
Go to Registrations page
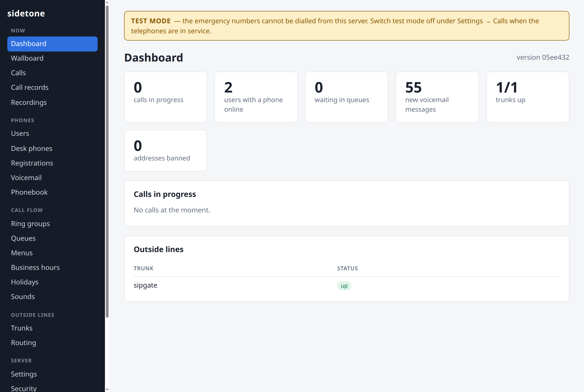52,163
